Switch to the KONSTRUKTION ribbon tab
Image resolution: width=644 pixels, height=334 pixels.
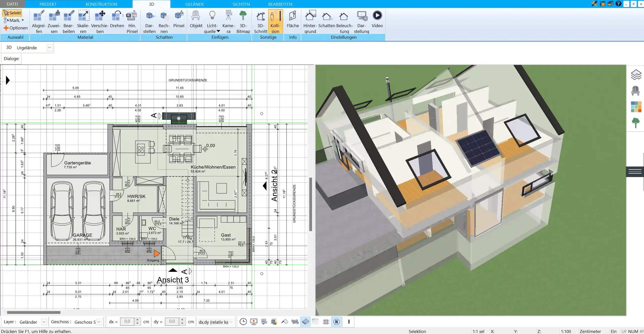101,4
